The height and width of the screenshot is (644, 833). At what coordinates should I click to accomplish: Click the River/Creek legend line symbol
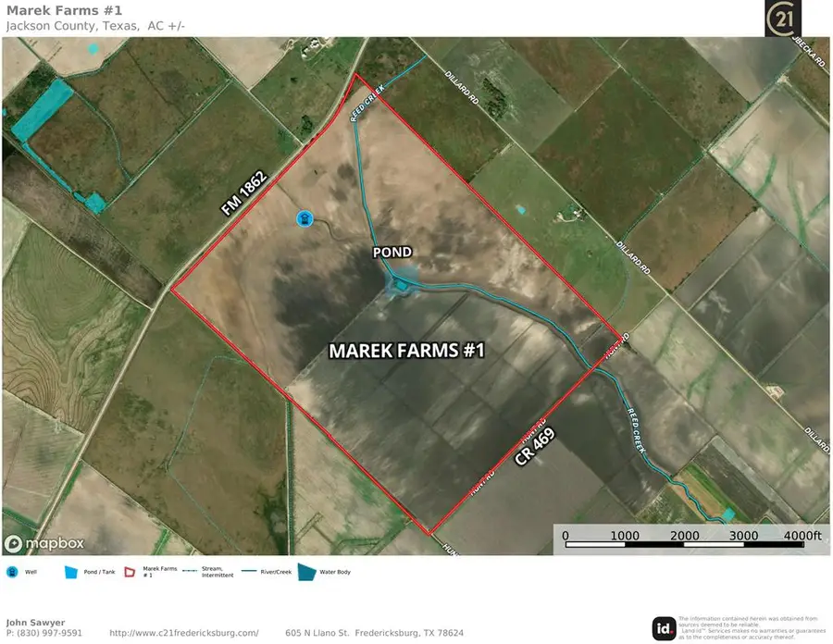coord(251,571)
